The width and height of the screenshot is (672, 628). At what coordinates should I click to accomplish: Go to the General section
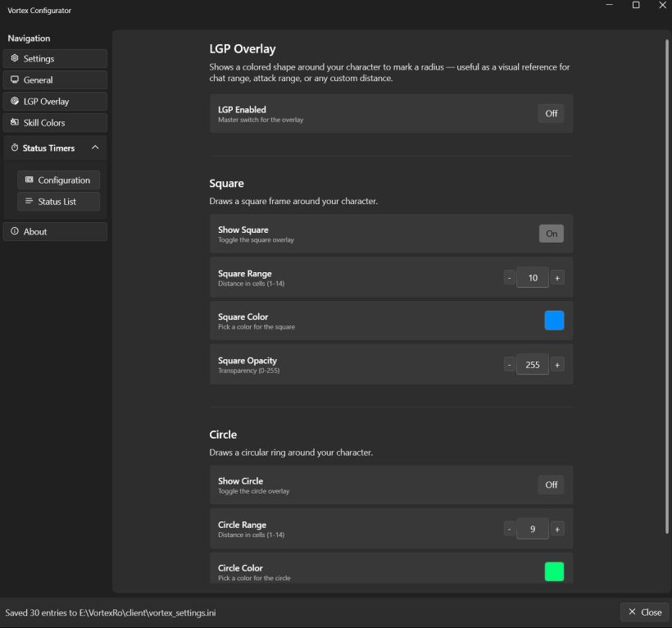55,80
